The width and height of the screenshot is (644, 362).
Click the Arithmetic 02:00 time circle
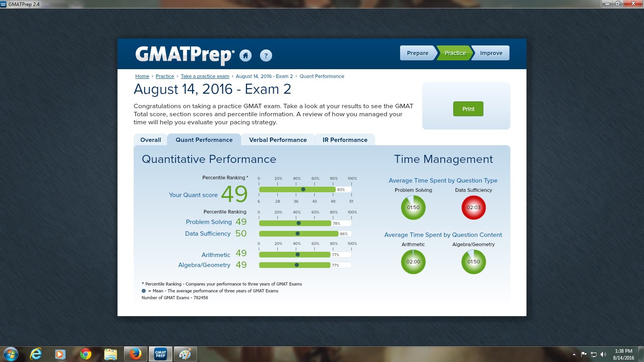click(x=413, y=262)
